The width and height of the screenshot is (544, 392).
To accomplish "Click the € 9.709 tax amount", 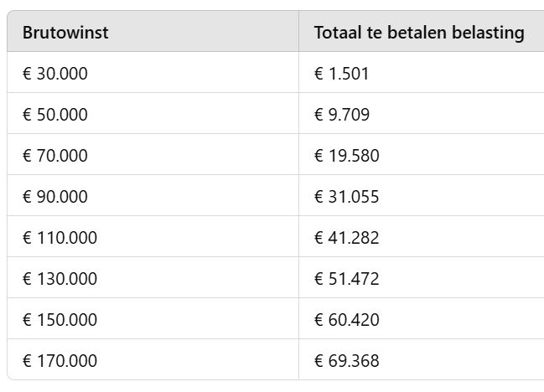I will pos(342,115).
